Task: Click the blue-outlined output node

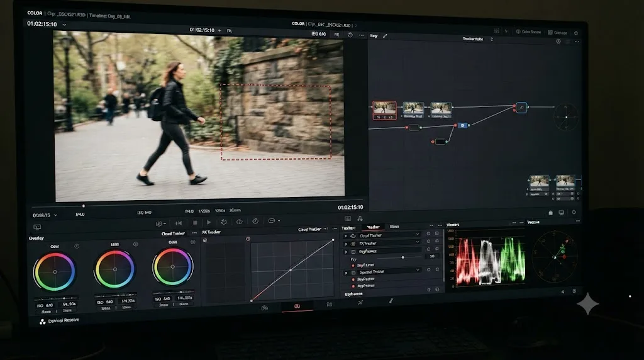Action: point(521,108)
